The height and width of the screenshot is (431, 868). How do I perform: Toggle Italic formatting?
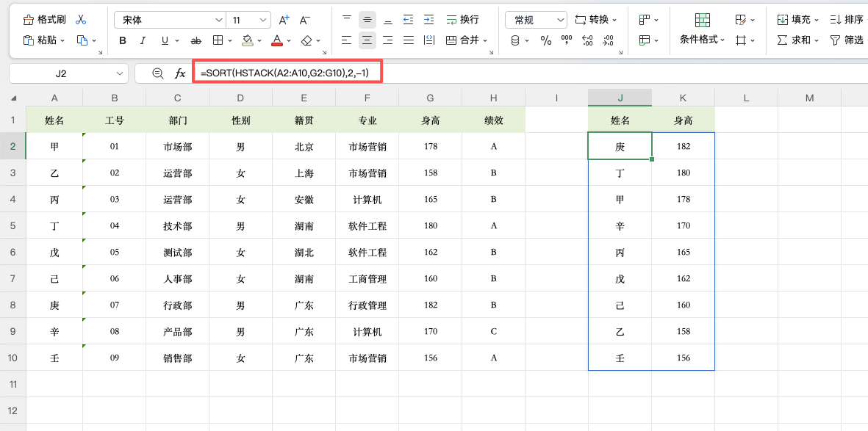tap(143, 40)
